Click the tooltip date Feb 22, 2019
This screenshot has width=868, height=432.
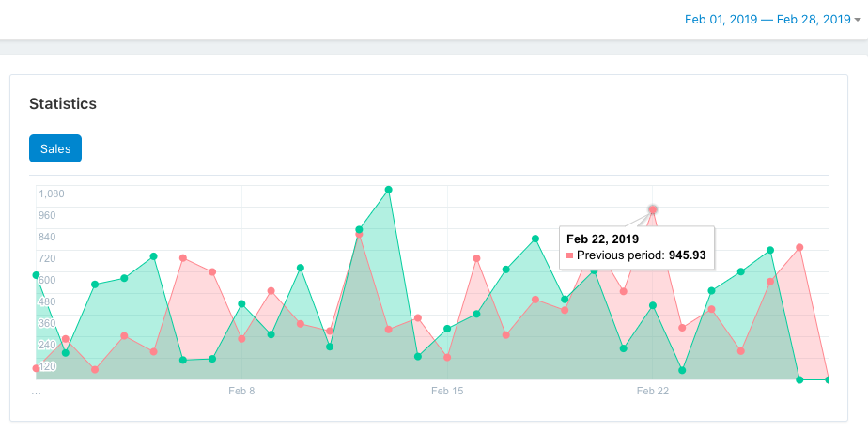click(x=603, y=239)
